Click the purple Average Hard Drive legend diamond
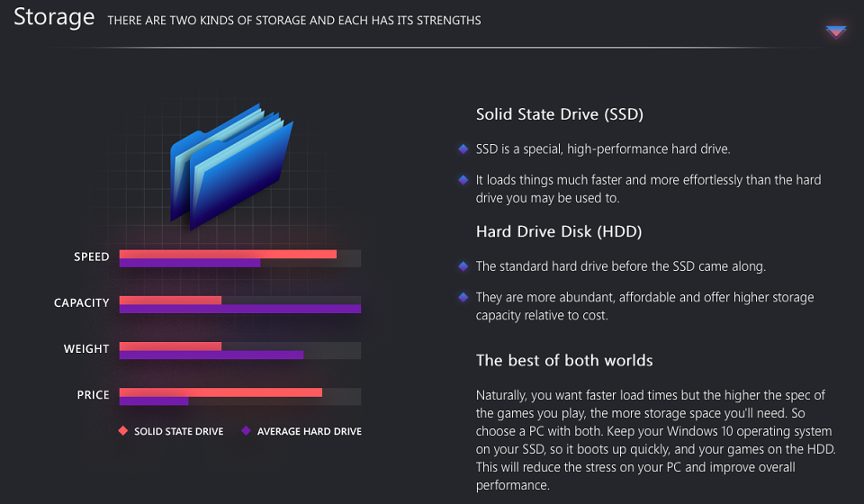This screenshot has width=864, height=504. tap(247, 431)
